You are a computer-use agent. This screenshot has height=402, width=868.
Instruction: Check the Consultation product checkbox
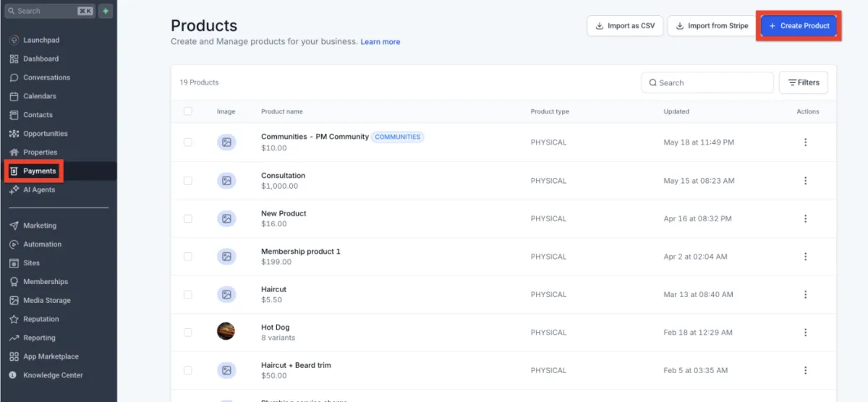tap(188, 181)
